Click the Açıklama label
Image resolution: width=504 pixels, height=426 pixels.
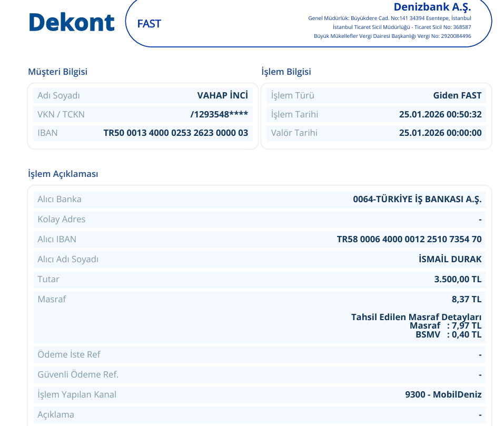tap(56, 414)
